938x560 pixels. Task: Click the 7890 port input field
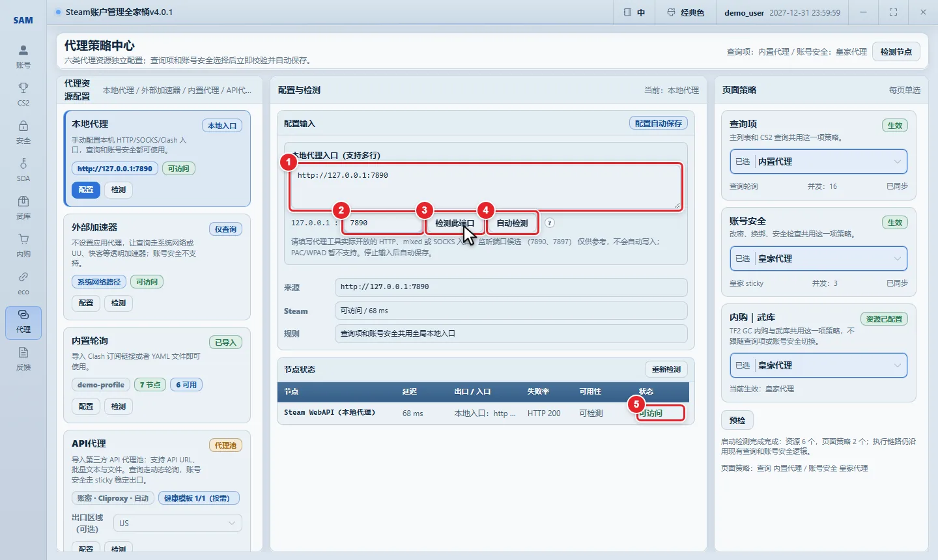tap(383, 223)
